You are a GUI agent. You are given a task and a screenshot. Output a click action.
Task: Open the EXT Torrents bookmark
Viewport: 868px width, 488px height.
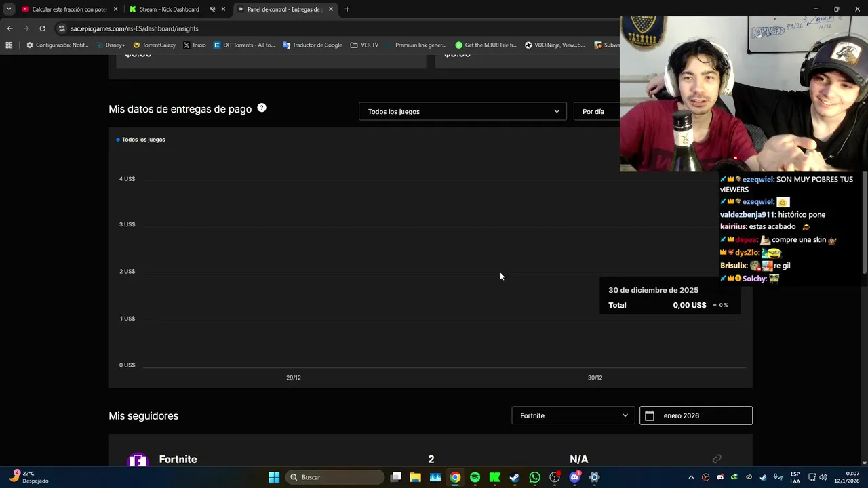coord(244,45)
